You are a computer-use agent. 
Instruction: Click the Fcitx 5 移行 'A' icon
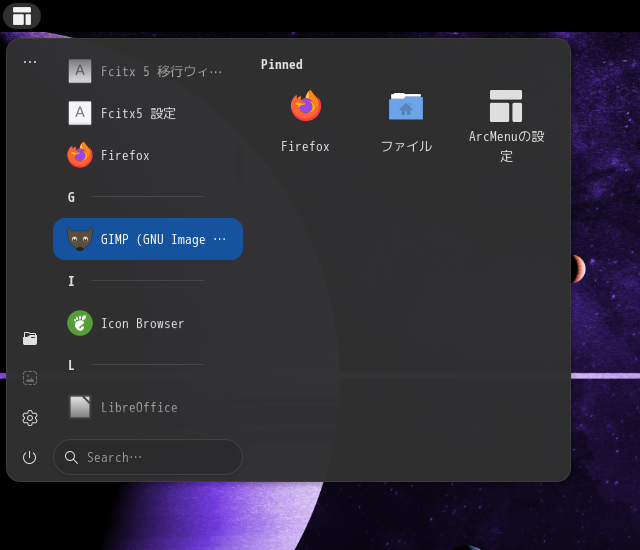(80, 71)
